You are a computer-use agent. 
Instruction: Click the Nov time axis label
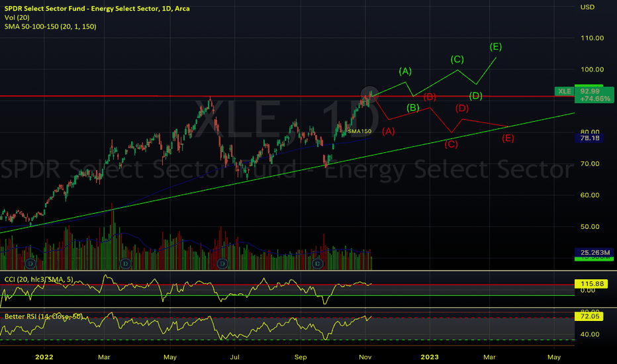(365, 357)
